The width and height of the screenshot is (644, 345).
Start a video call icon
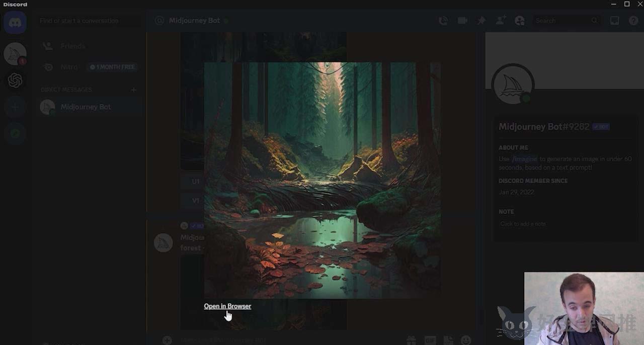point(462,21)
